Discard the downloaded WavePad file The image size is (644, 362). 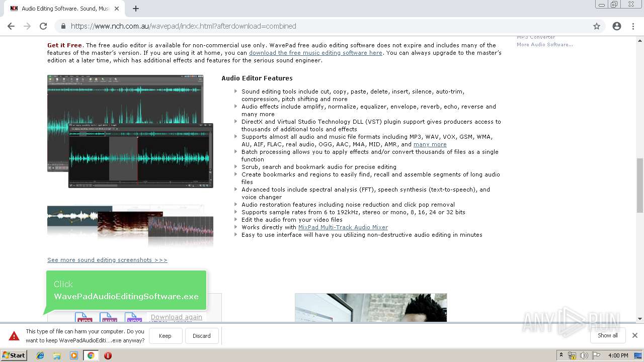click(x=202, y=336)
